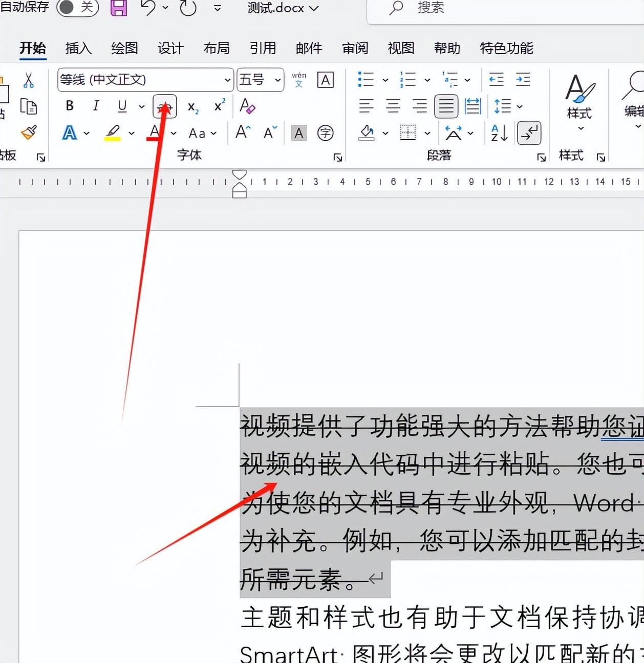Open the undo history dropdown
This screenshot has height=663, width=644.
[165, 8]
